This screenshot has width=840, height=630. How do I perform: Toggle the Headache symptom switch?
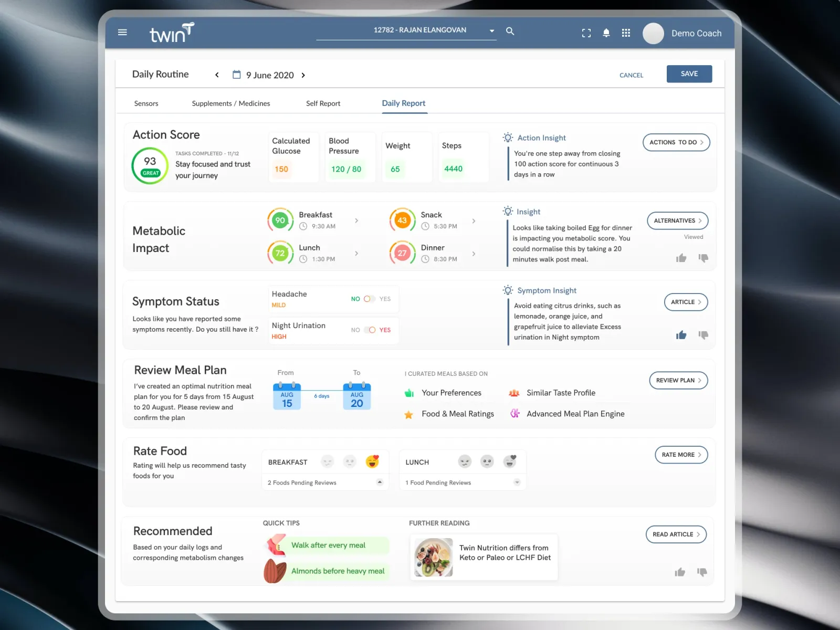[370, 299]
